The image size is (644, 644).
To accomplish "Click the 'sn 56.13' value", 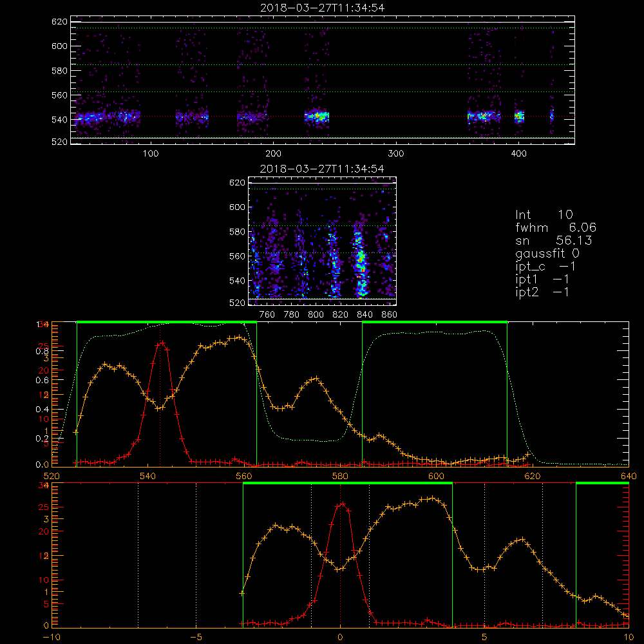I will pos(554,240).
